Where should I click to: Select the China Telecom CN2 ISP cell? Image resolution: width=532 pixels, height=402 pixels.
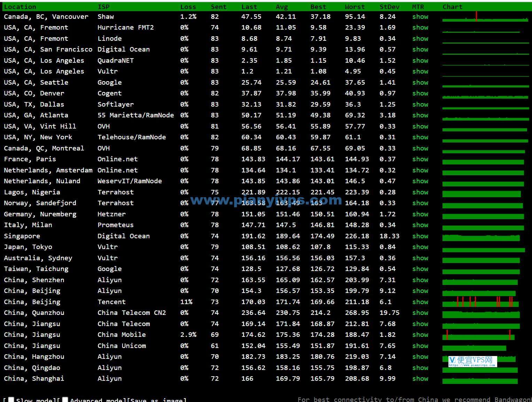coord(132,313)
